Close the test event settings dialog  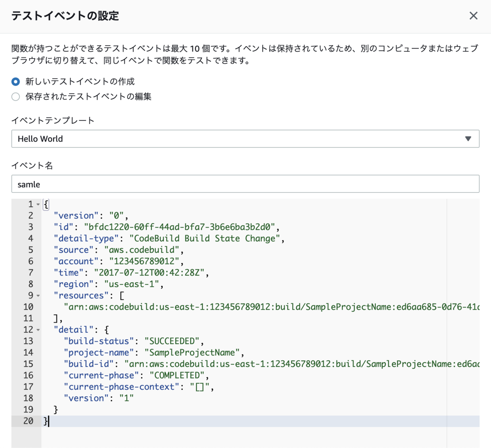click(x=473, y=16)
